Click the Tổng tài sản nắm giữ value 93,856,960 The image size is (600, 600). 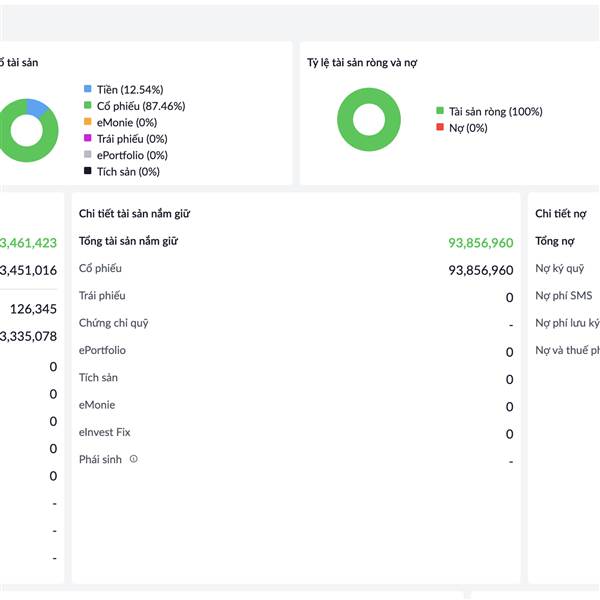pos(480,243)
